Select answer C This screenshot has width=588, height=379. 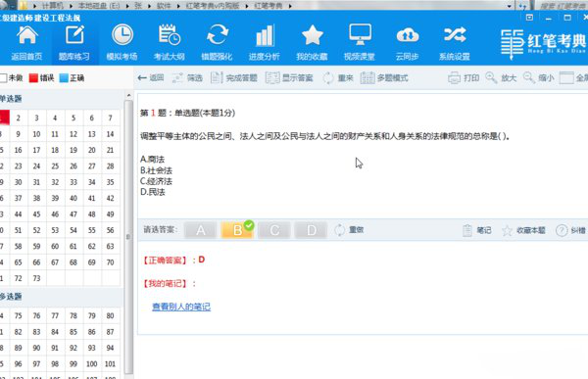coord(274,230)
